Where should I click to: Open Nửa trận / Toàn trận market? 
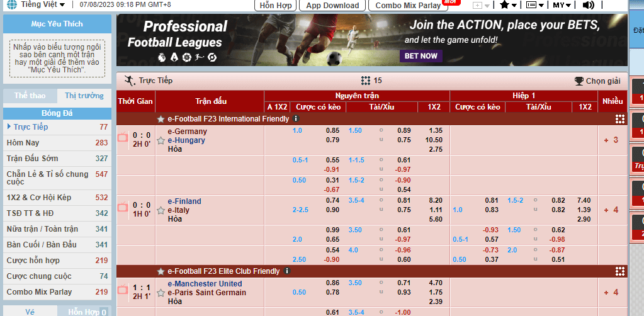pyautogui.click(x=57, y=229)
